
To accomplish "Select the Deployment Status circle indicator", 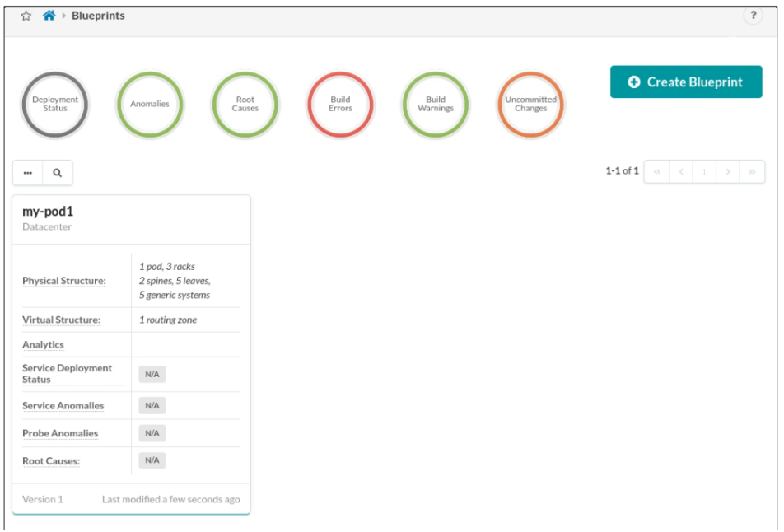I will [55, 105].
